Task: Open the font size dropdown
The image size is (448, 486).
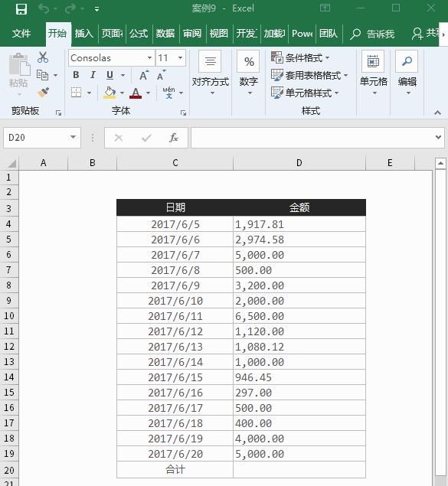Action: coord(180,57)
